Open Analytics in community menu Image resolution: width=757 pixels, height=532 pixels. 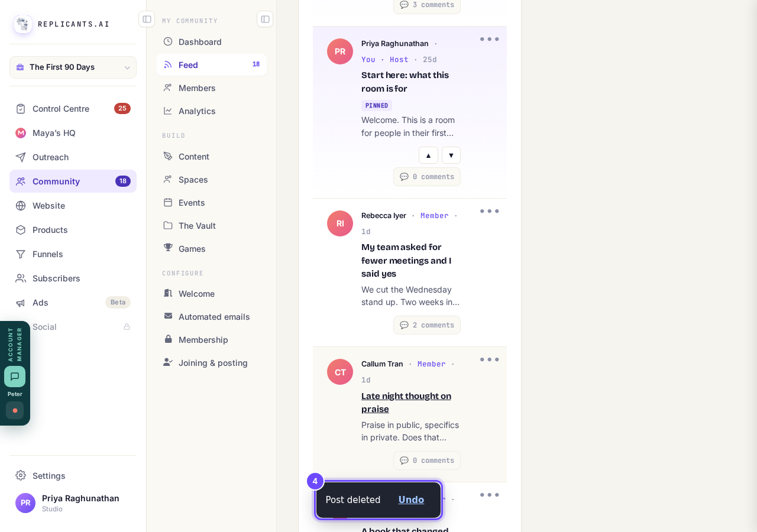click(x=211, y=111)
